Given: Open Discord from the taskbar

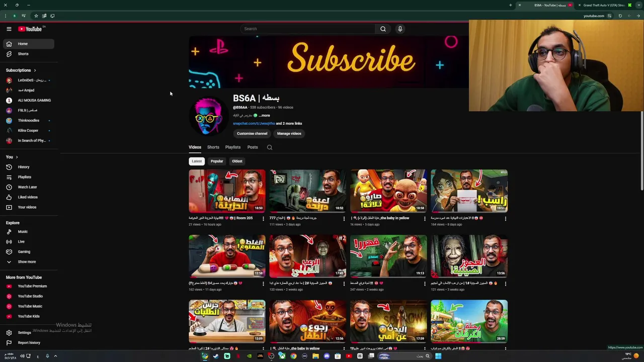Looking at the screenshot, I should [x=327, y=356].
